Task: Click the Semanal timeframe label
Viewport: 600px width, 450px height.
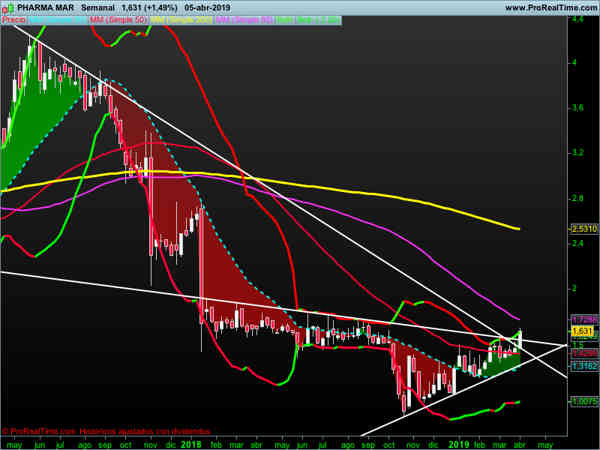Action: pos(98,8)
